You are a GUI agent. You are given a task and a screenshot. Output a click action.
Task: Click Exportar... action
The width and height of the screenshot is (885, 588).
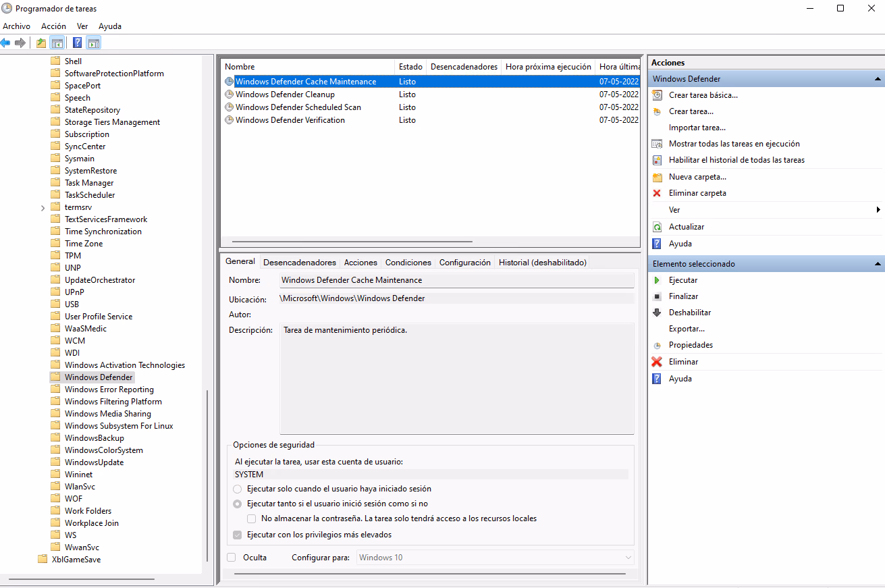click(x=687, y=329)
